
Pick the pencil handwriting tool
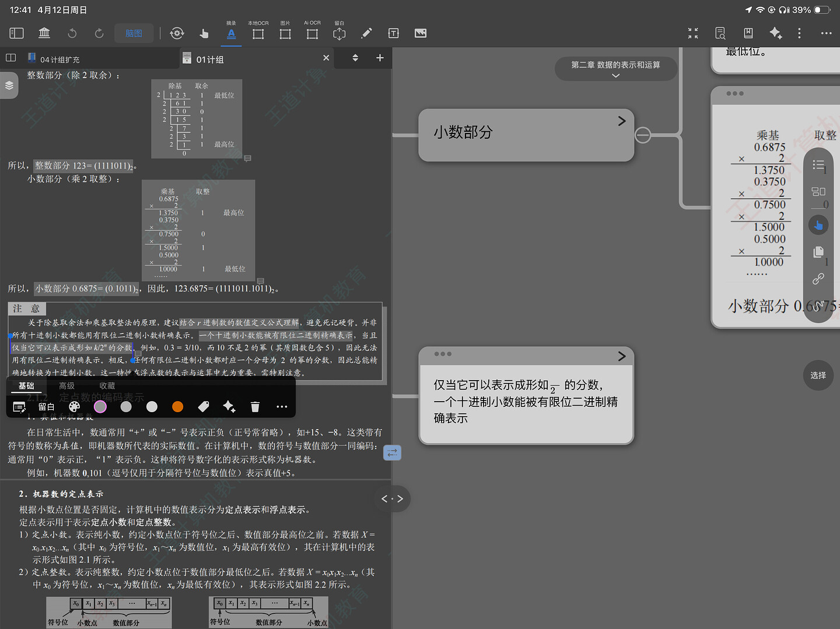pyautogui.click(x=366, y=33)
